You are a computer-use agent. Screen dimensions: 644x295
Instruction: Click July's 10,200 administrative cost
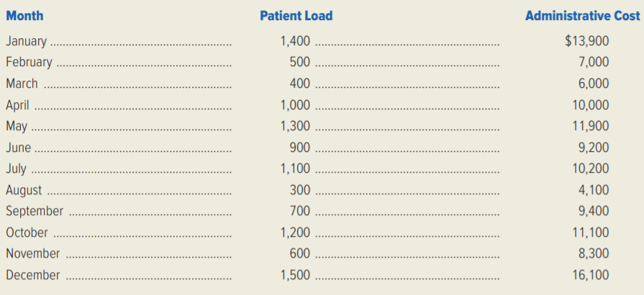[591, 169]
